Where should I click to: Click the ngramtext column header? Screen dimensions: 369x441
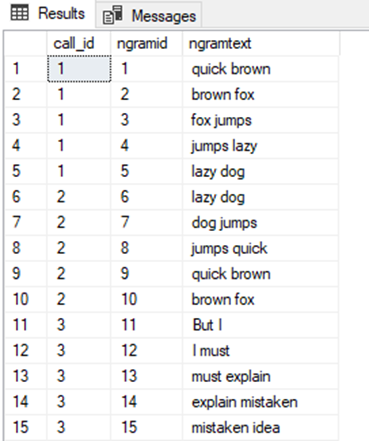click(x=261, y=43)
